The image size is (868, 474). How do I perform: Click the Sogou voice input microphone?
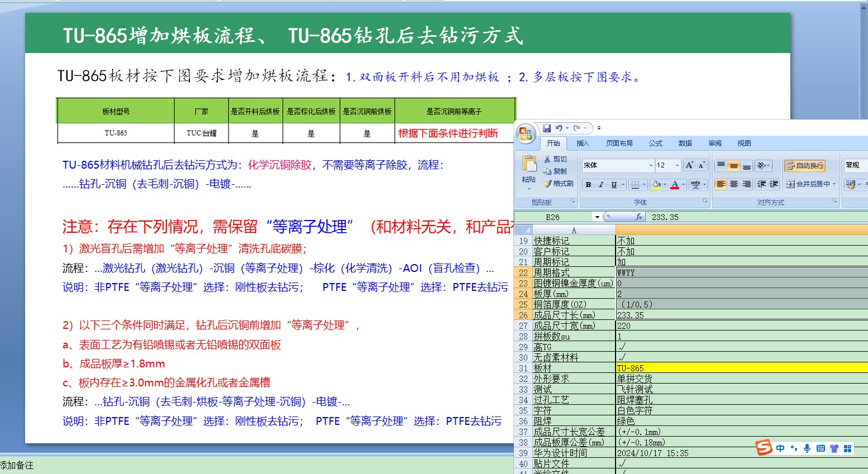[x=807, y=448]
